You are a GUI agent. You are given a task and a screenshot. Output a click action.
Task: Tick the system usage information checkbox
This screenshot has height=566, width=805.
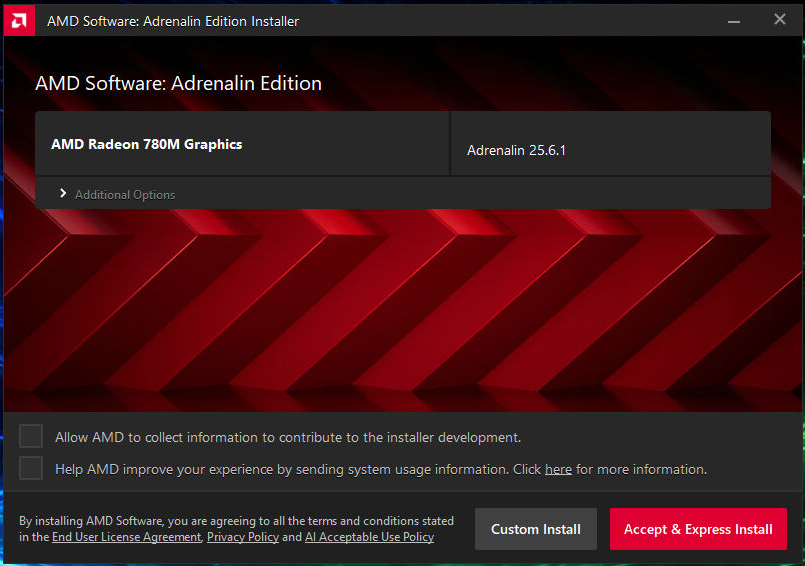click(x=31, y=468)
